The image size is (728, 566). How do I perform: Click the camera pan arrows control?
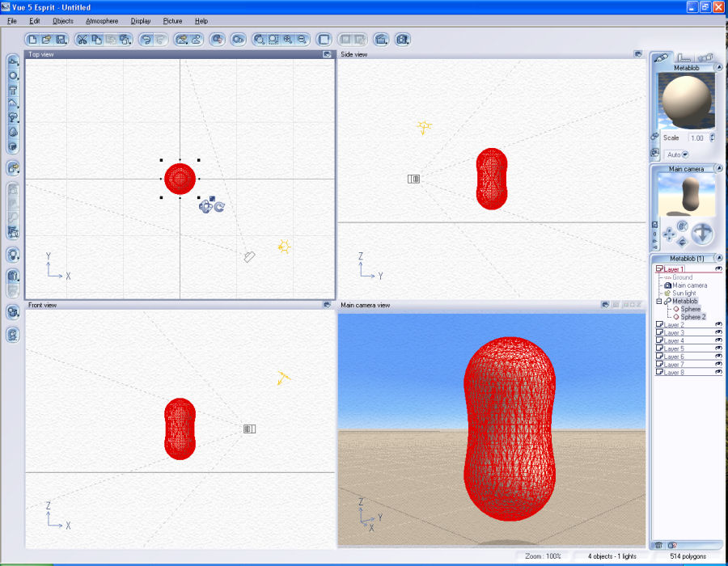coord(669,234)
